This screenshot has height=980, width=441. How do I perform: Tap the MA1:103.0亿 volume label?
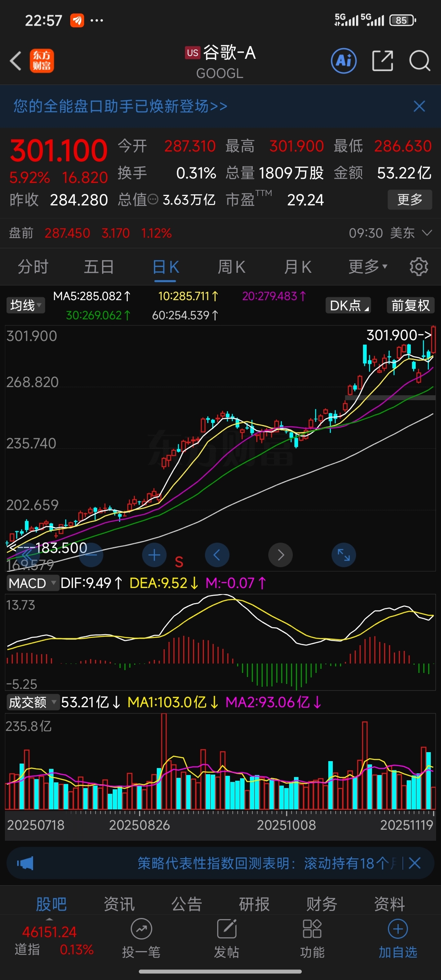(173, 702)
